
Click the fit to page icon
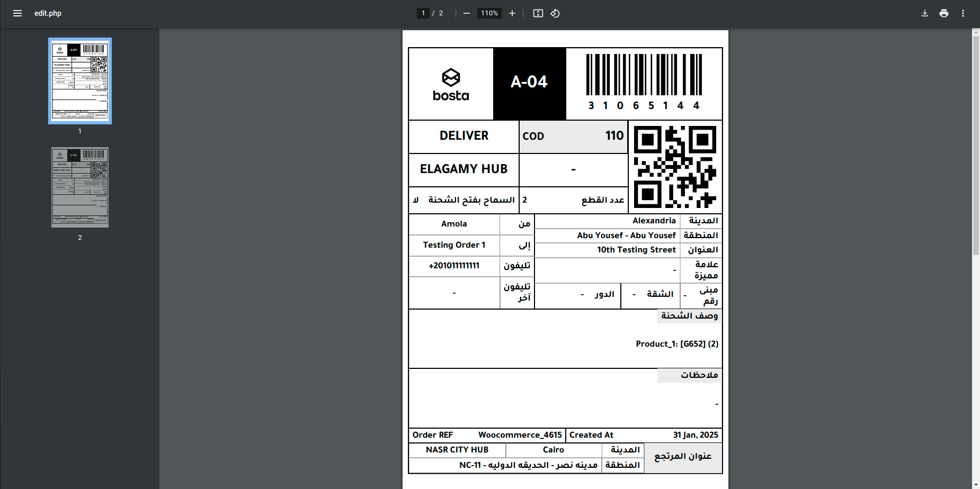(x=538, y=13)
